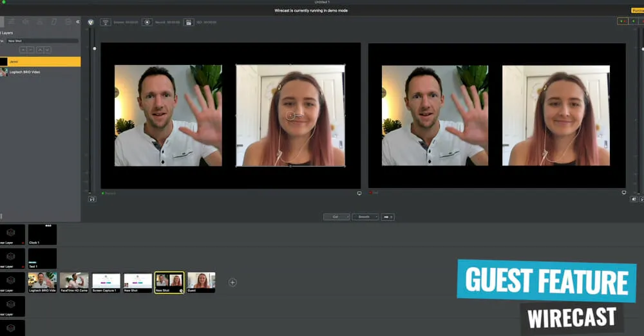Click the ISO recording camera icon

point(188,22)
